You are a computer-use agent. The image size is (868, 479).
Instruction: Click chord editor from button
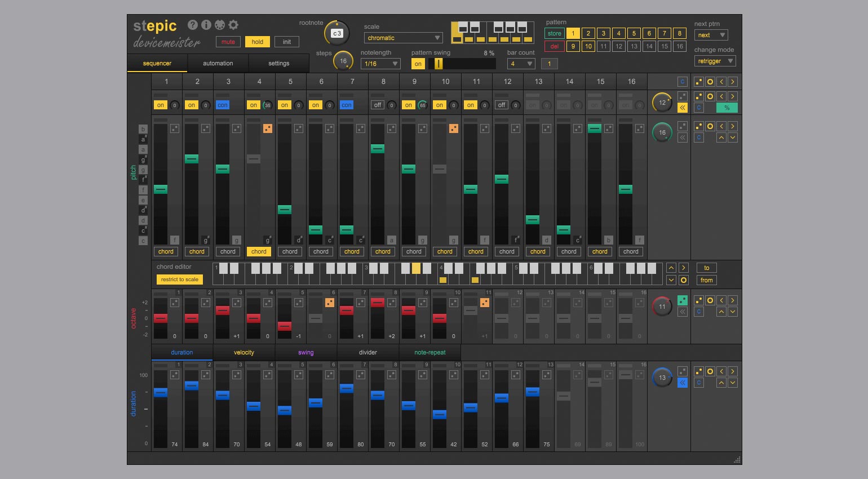707,280
